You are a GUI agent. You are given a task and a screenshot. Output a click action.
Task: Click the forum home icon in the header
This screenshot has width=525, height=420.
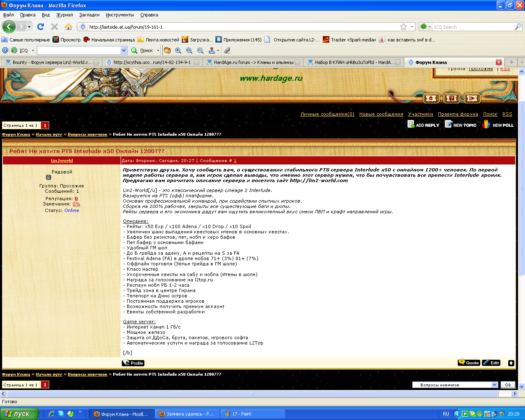pos(431,98)
